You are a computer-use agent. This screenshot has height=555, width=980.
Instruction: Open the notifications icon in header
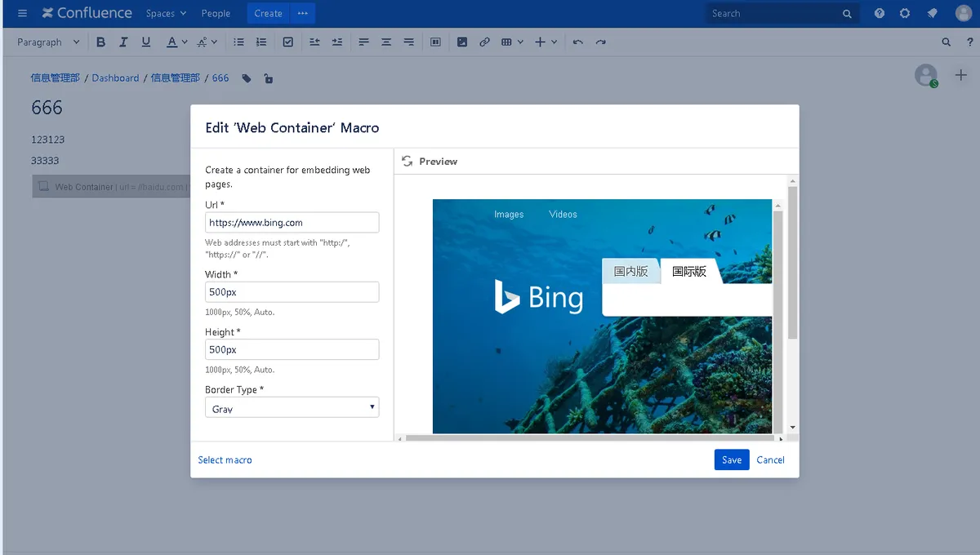click(x=932, y=13)
